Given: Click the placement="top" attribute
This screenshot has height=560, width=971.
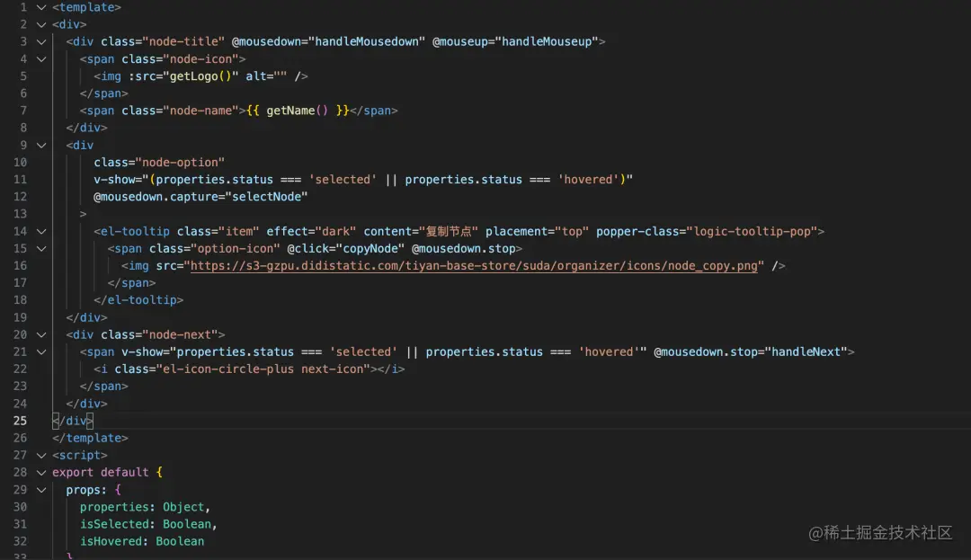Looking at the screenshot, I should 537,231.
